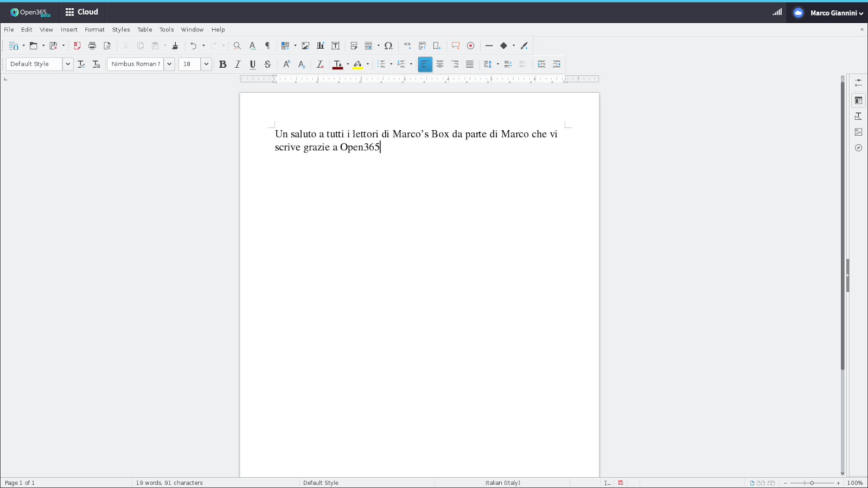Image resolution: width=868 pixels, height=488 pixels.
Task: Show the draw functions
Action: tap(524, 46)
